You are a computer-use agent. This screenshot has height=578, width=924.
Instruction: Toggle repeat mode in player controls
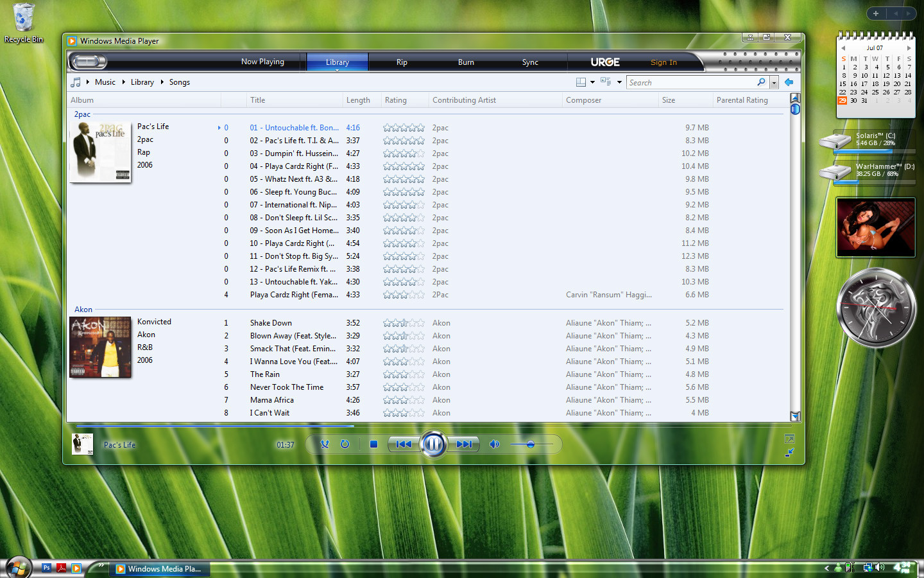click(345, 444)
